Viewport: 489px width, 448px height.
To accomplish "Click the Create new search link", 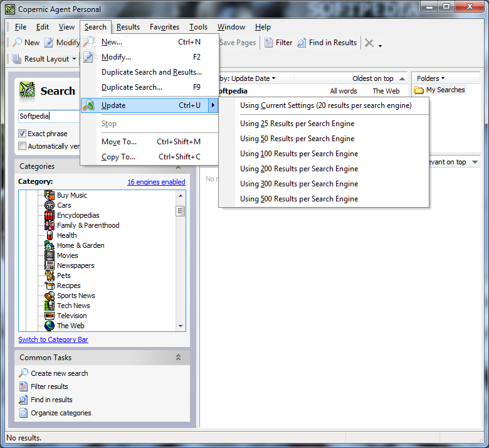I will 60,373.
